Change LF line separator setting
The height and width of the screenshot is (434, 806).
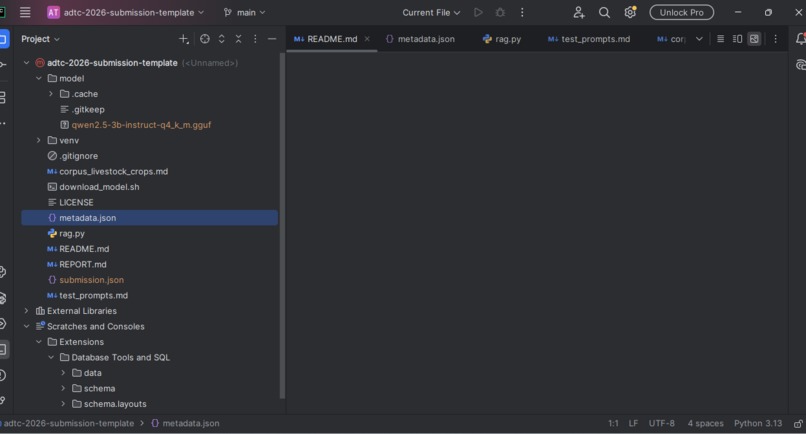633,423
